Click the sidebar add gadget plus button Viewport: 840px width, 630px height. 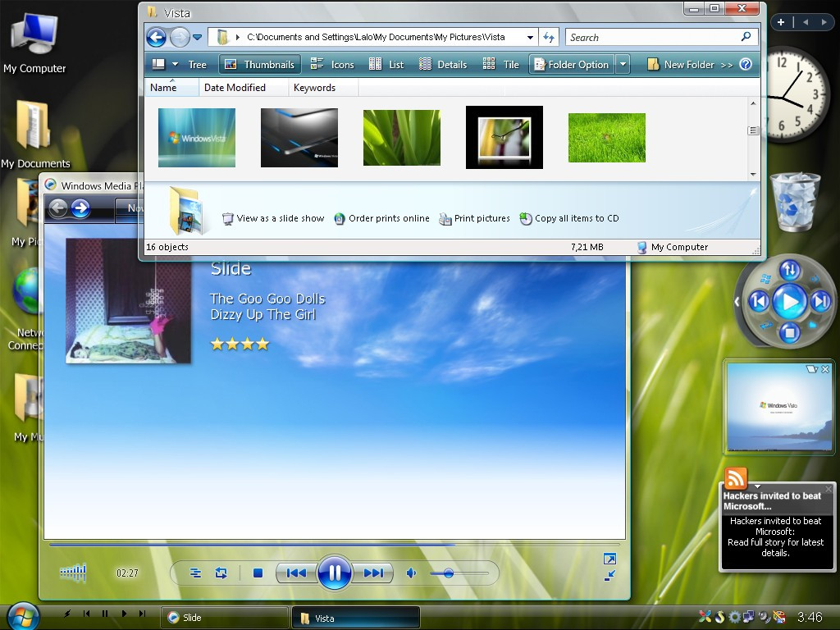(781, 22)
